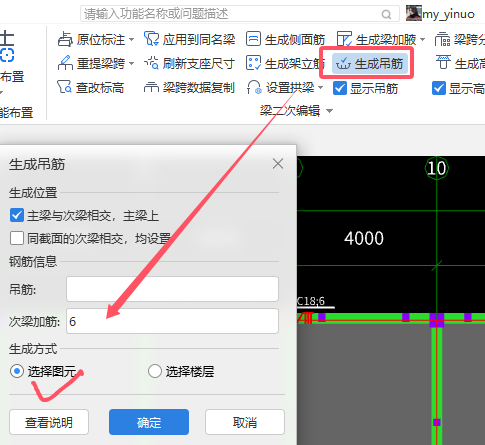Enable 同截面的次梁相交,均设置 checkbox
485x445 pixels.
[x=17, y=238]
